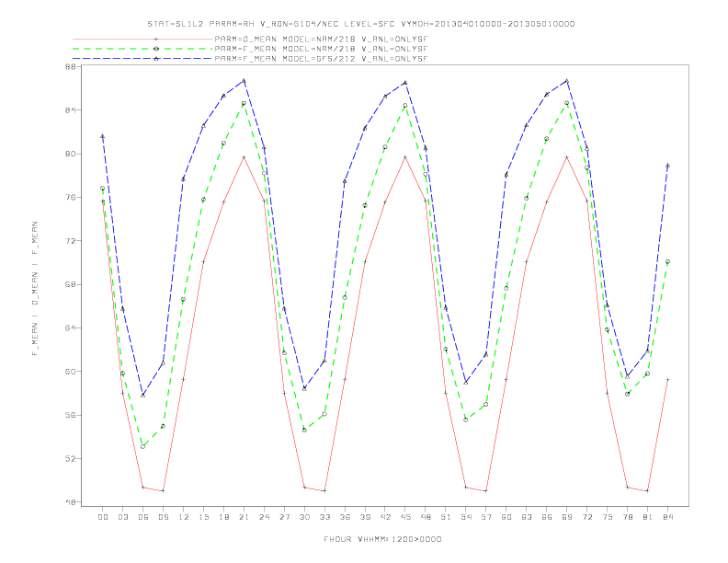
Task: Click the x-axis tick label 81
Action: pyautogui.click(x=648, y=517)
